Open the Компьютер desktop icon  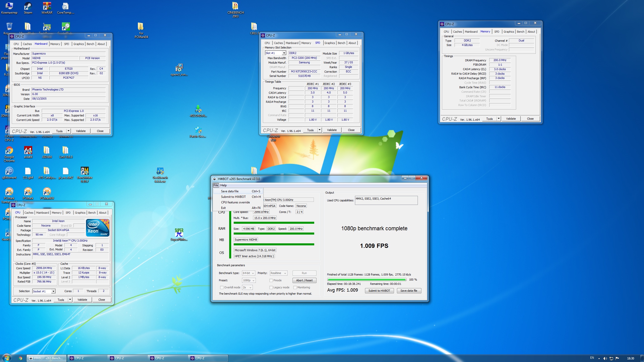click(9, 8)
